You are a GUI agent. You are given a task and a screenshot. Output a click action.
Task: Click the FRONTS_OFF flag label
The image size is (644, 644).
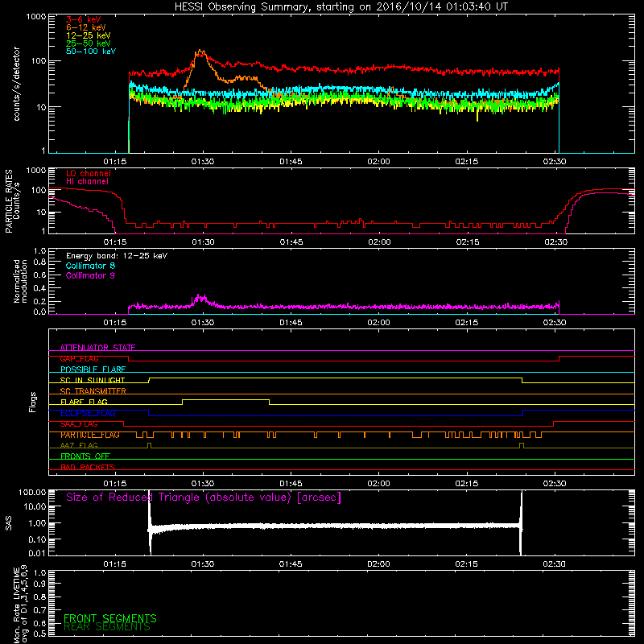click(x=85, y=456)
